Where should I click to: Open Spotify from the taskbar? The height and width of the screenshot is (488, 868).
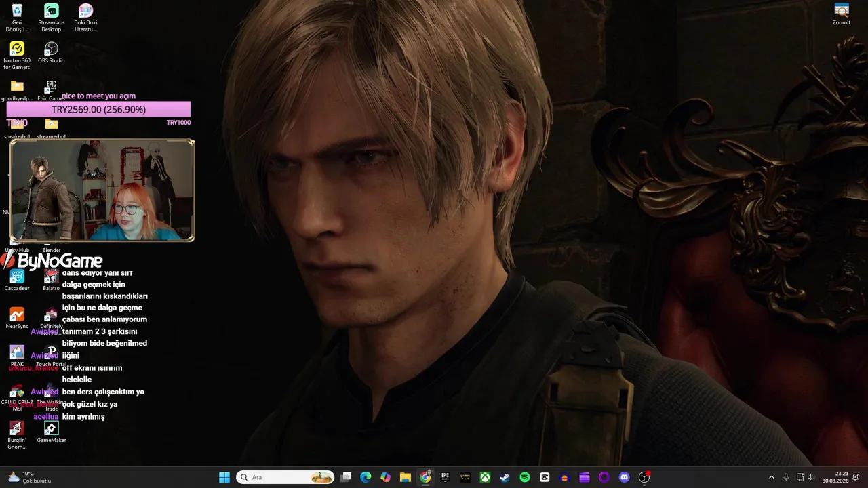click(525, 477)
